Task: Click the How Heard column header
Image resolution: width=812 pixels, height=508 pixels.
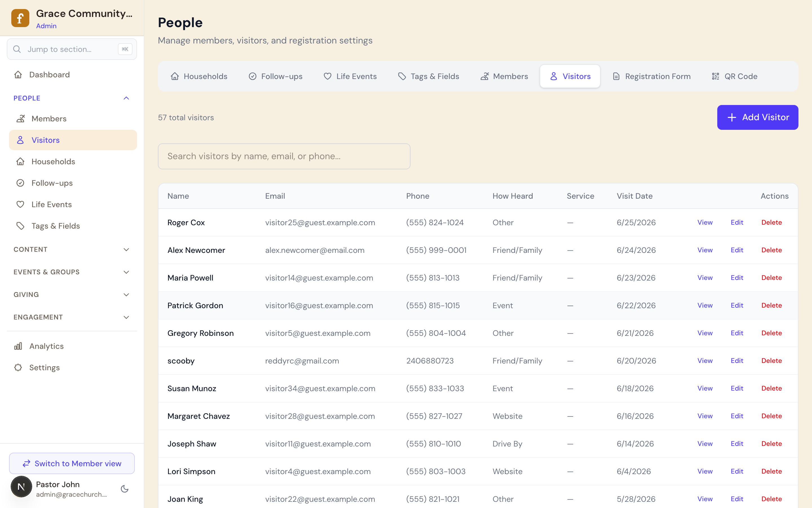Action: tap(512, 196)
